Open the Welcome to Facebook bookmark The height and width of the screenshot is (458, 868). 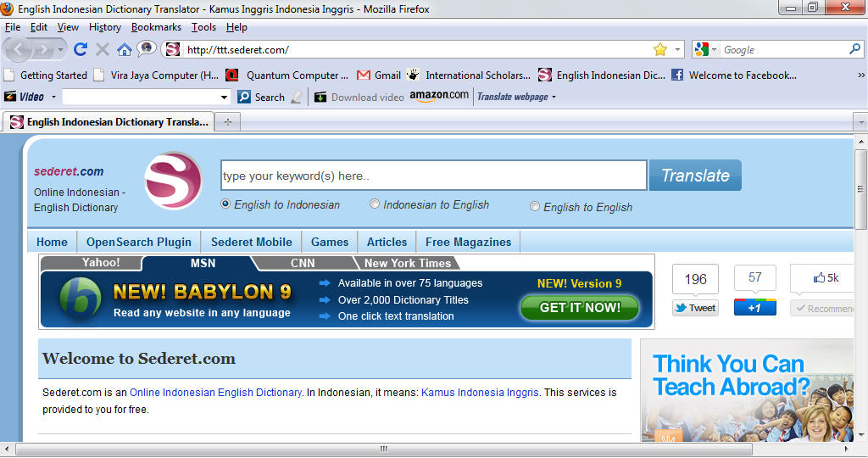click(734, 75)
